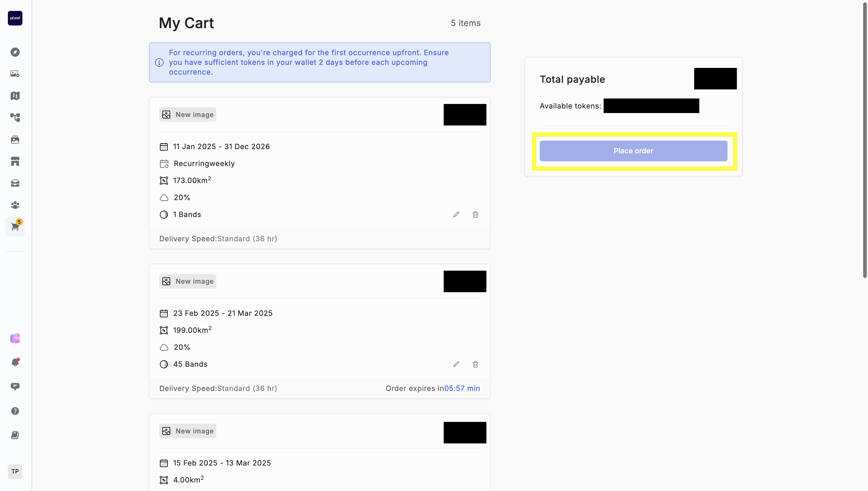
Task: Open the cart icon with badge 5
Action: 15,227
